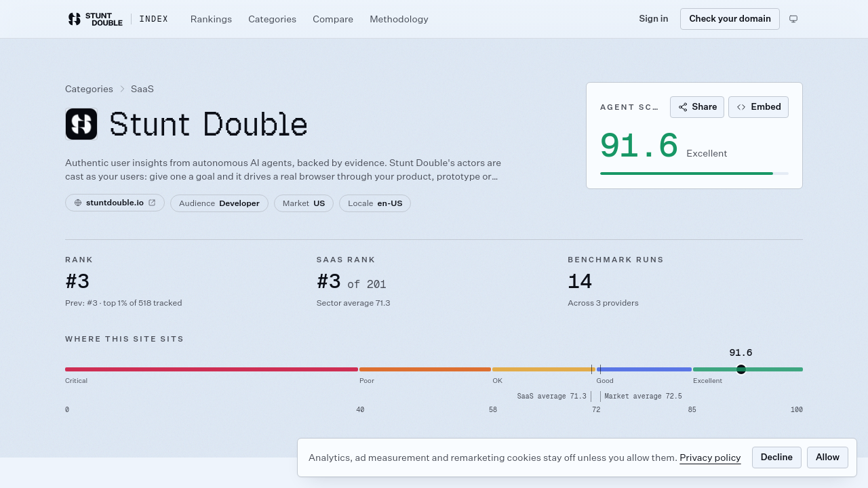Screen dimensions: 868x488
Task: Click the red Critical scale segment
Action: pos(212,369)
